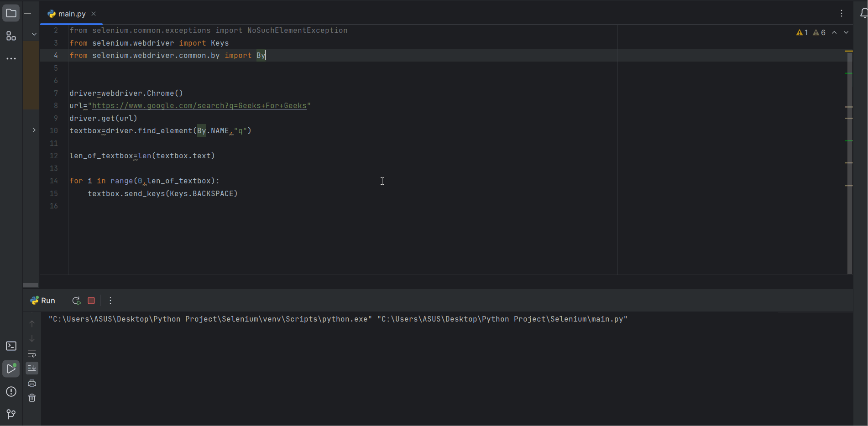Open the Run console options menu
The width and height of the screenshot is (868, 426).
point(110,301)
